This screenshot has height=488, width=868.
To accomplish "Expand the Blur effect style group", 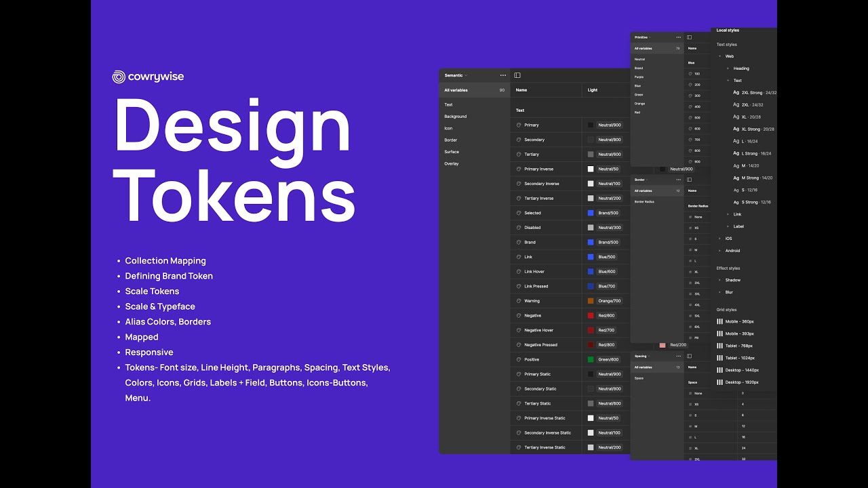I will [720, 292].
